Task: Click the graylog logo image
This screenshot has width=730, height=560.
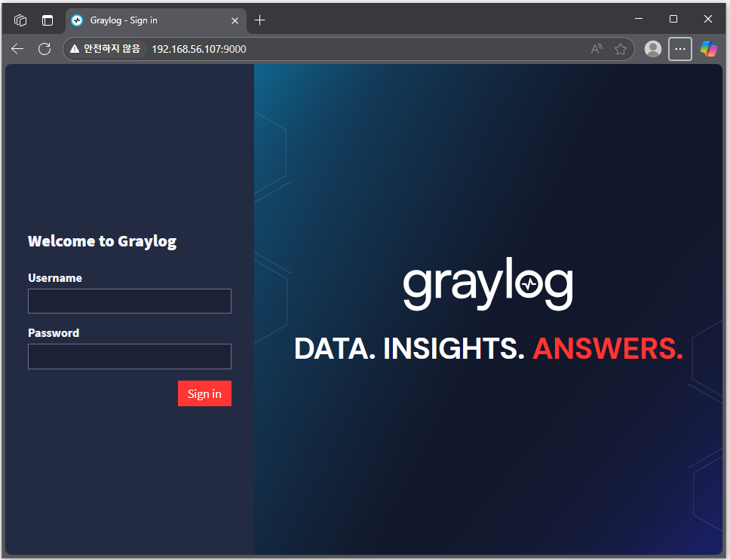Action: coord(488,283)
